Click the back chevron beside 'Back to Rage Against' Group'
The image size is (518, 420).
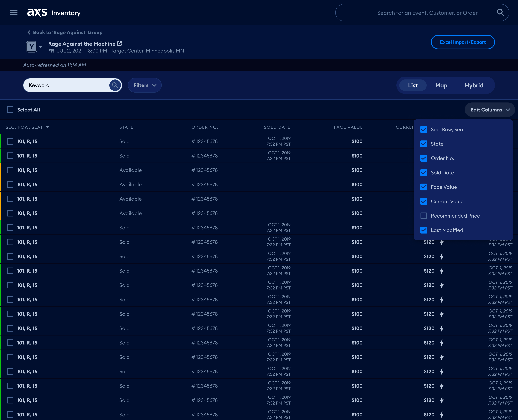[29, 32]
